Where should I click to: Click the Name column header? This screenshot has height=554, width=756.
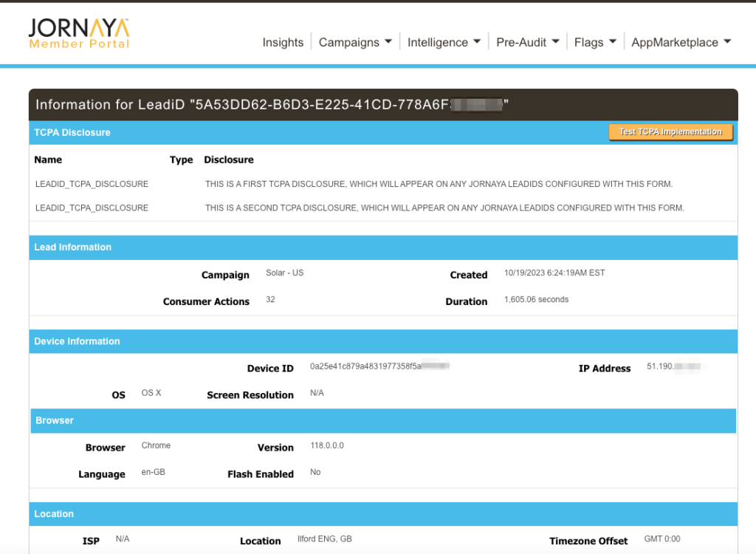tap(48, 160)
